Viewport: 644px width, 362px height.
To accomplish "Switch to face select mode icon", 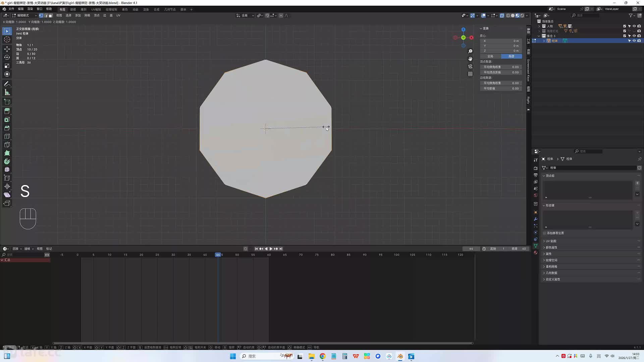I will (x=51, y=15).
